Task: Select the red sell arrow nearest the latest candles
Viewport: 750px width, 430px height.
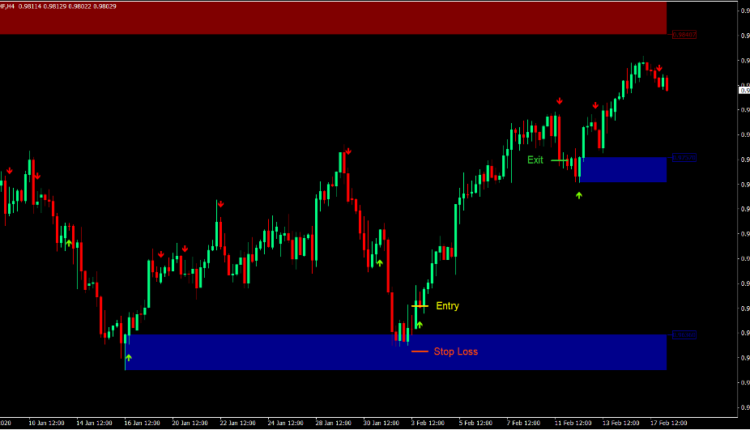Action: pyautogui.click(x=659, y=69)
